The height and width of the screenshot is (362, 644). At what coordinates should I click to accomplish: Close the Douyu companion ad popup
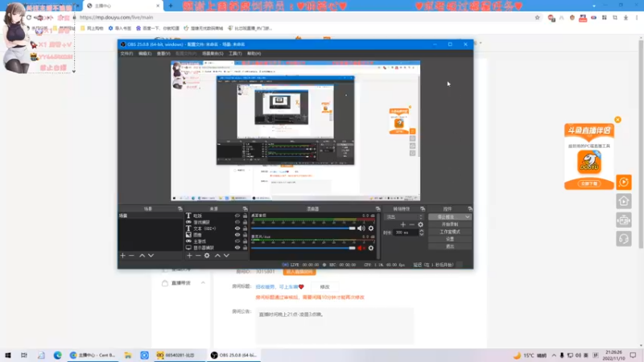[617, 120]
